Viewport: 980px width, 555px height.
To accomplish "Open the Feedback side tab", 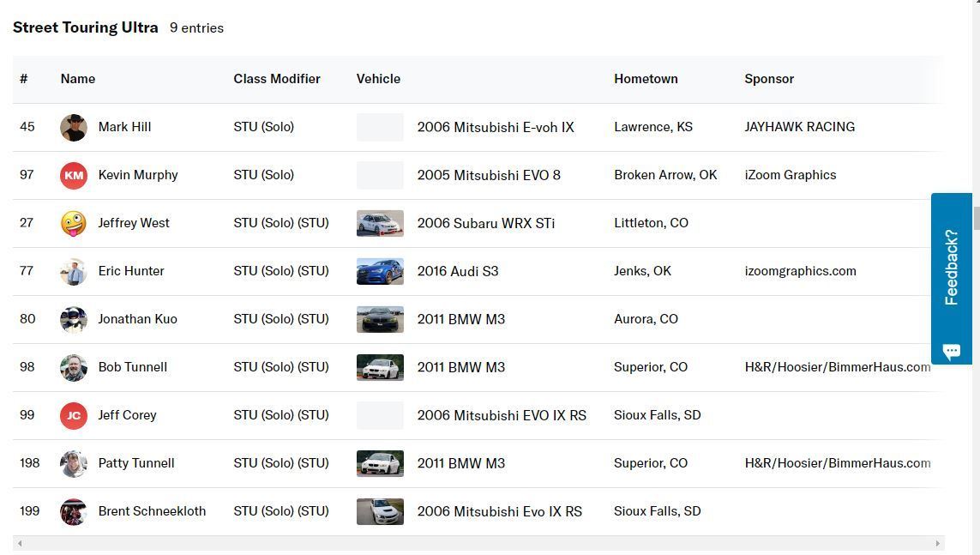I will click(x=951, y=266).
